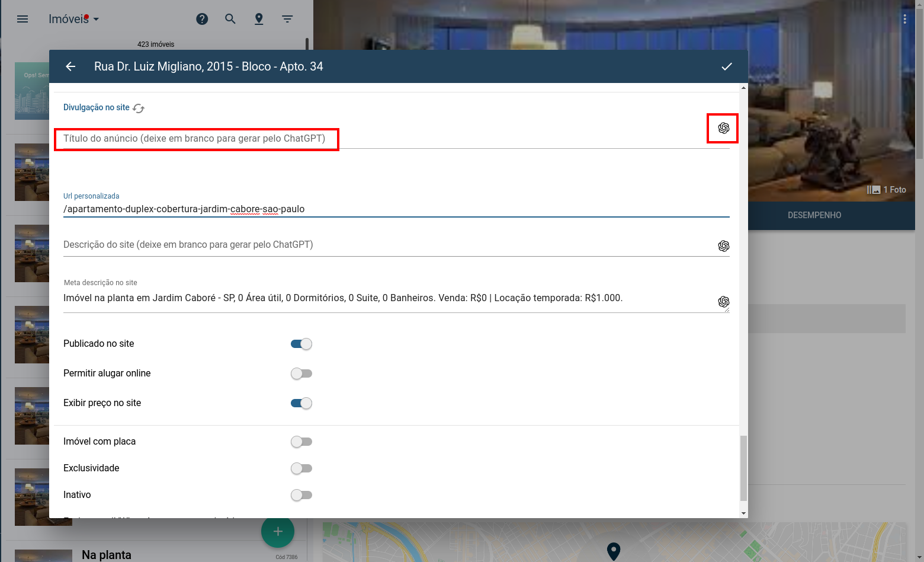This screenshot has width=924, height=562.
Task: Click the map marker pin on the map
Action: pyautogui.click(x=614, y=551)
